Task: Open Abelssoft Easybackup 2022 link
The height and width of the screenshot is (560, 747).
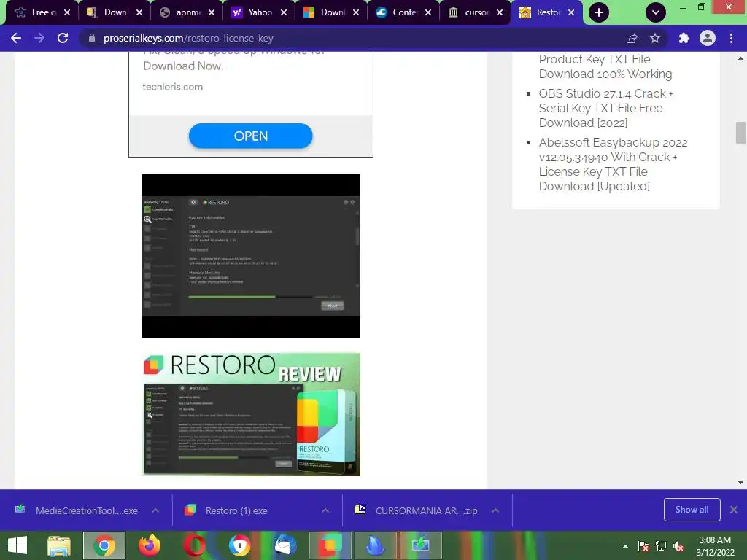Action: point(613,164)
